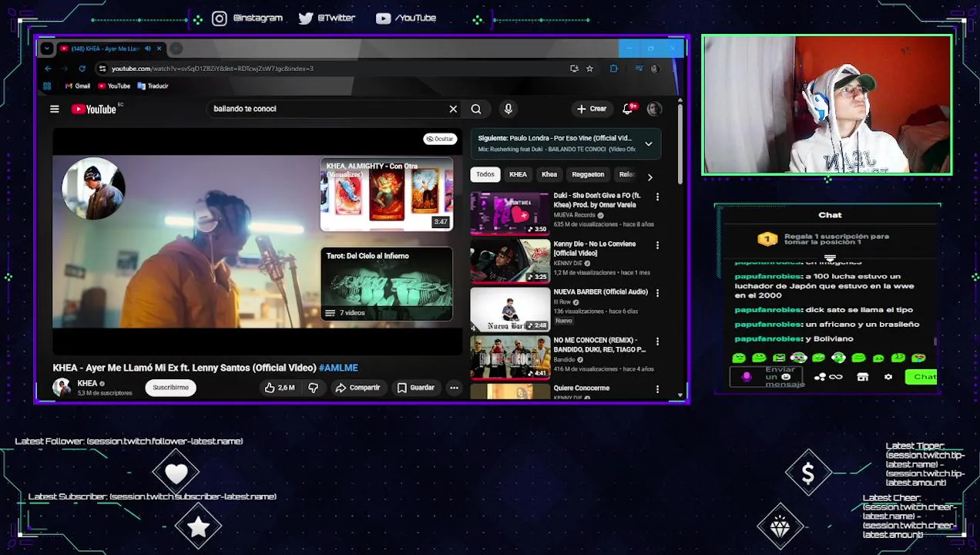Viewport: 980px width, 555px height.
Task: Open options for Quiere Conocerme video
Action: 657,388
